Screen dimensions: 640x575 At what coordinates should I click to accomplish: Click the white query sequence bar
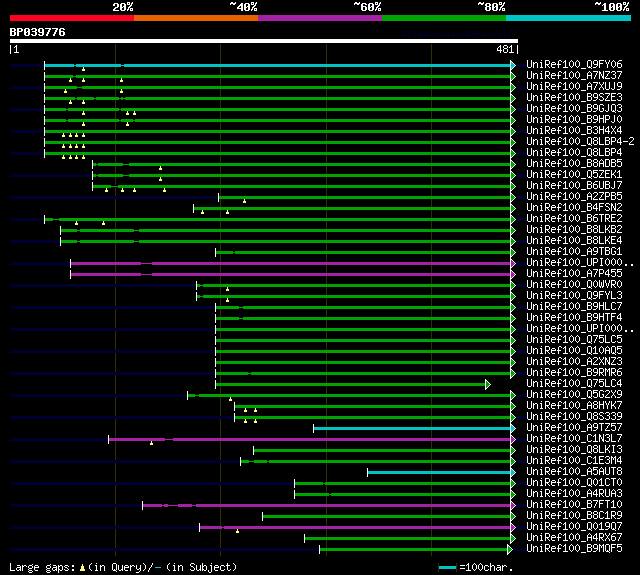point(264,41)
